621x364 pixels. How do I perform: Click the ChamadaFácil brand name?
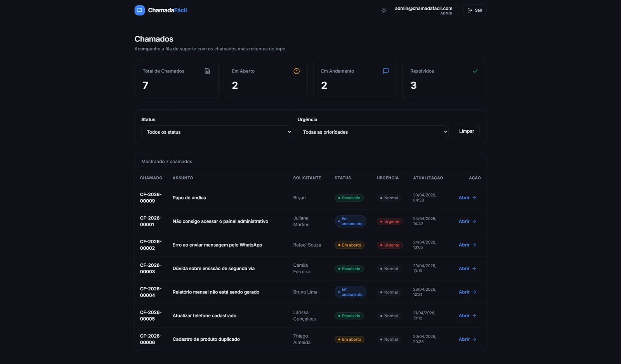[167, 10]
